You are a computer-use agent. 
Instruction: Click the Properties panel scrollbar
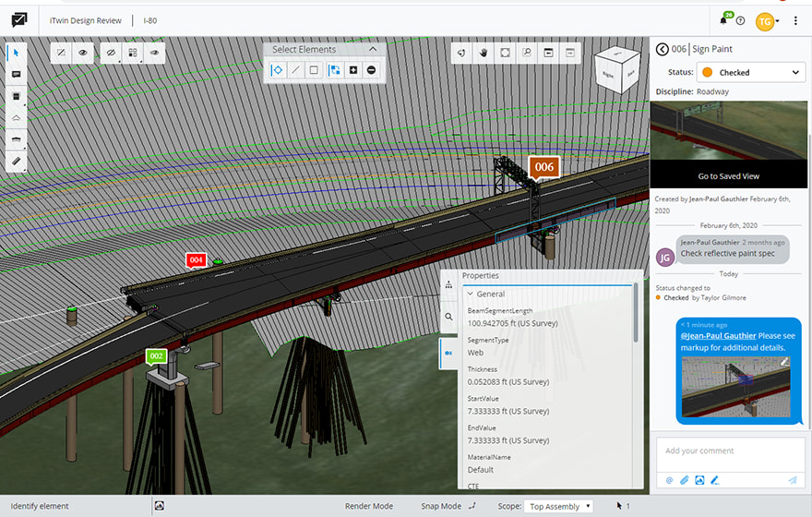point(636,313)
